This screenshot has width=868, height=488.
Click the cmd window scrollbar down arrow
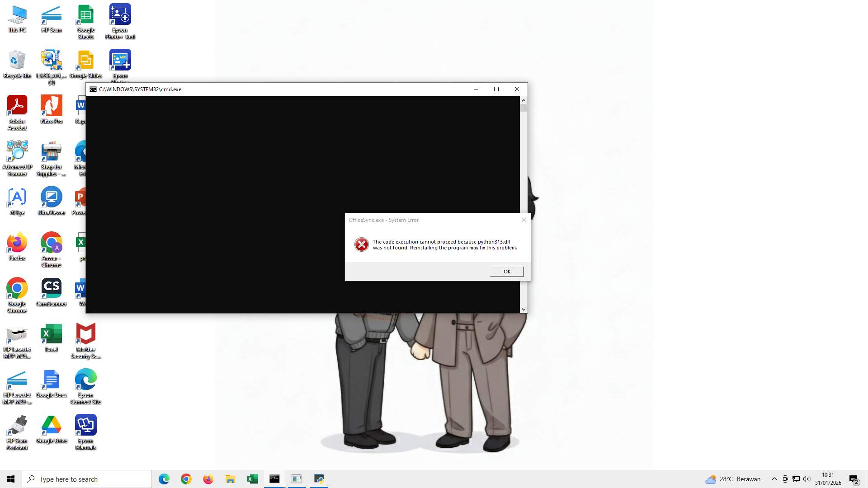(x=524, y=309)
